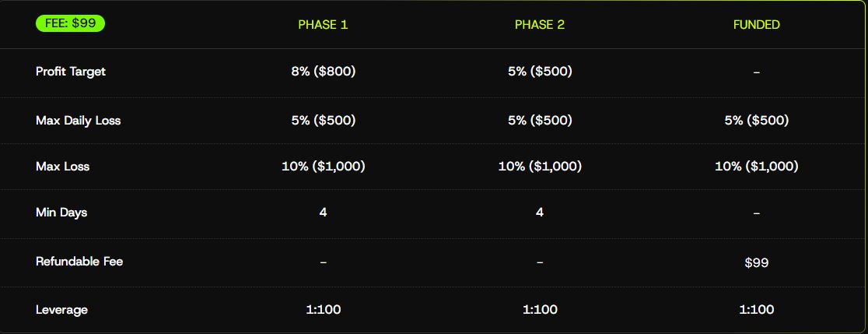Click Phase 2 profit target 5% ($500)

[540, 72]
